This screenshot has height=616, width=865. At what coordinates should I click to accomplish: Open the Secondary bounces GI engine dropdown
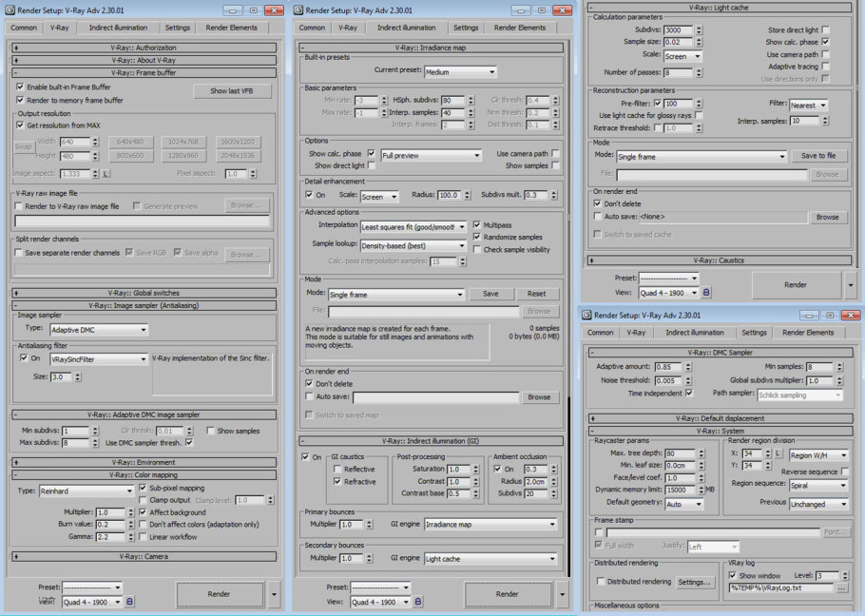click(490, 559)
